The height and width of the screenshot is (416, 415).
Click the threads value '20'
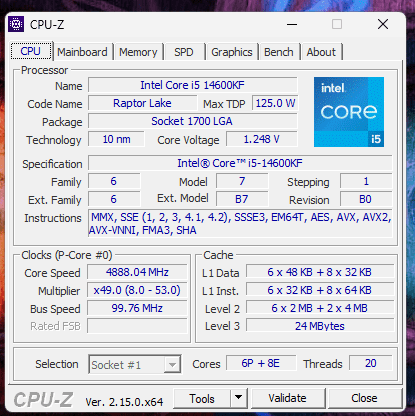[x=371, y=363]
